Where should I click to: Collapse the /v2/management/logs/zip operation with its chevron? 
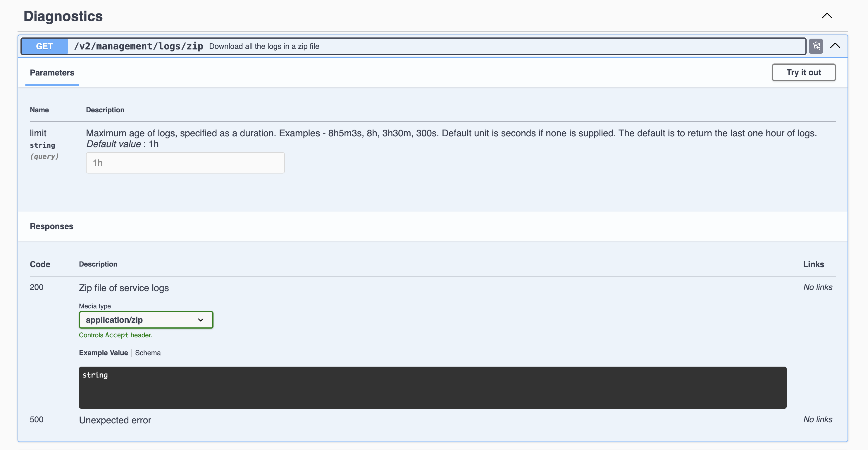tap(836, 46)
